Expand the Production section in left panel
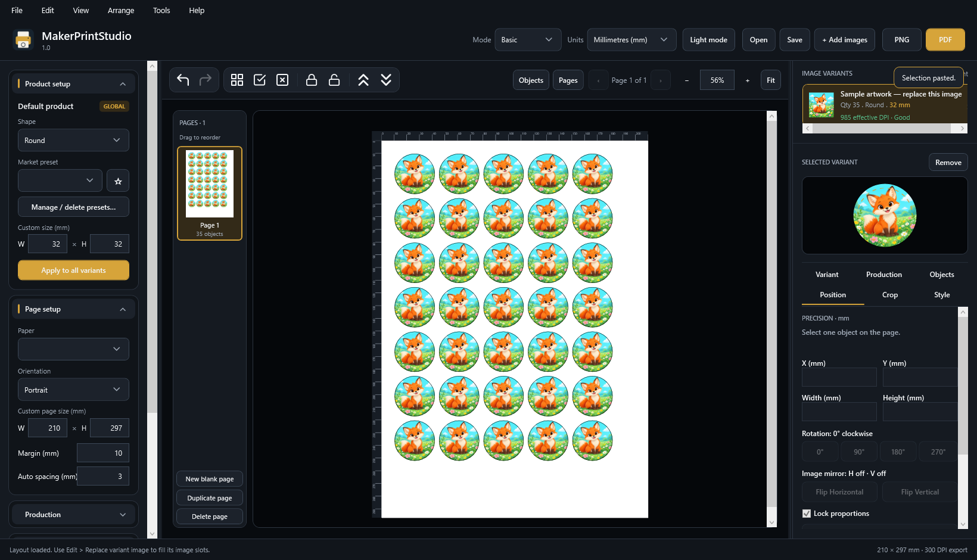Image resolution: width=977 pixels, height=560 pixels. [73, 515]
